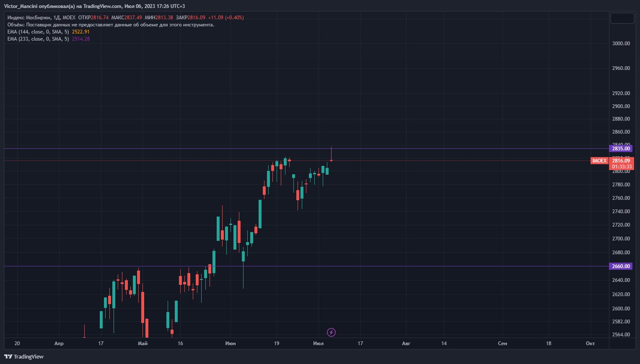Click the TradingView logo icon
The width and height of the screenshot is (640, 364).
tap(8, 356)
